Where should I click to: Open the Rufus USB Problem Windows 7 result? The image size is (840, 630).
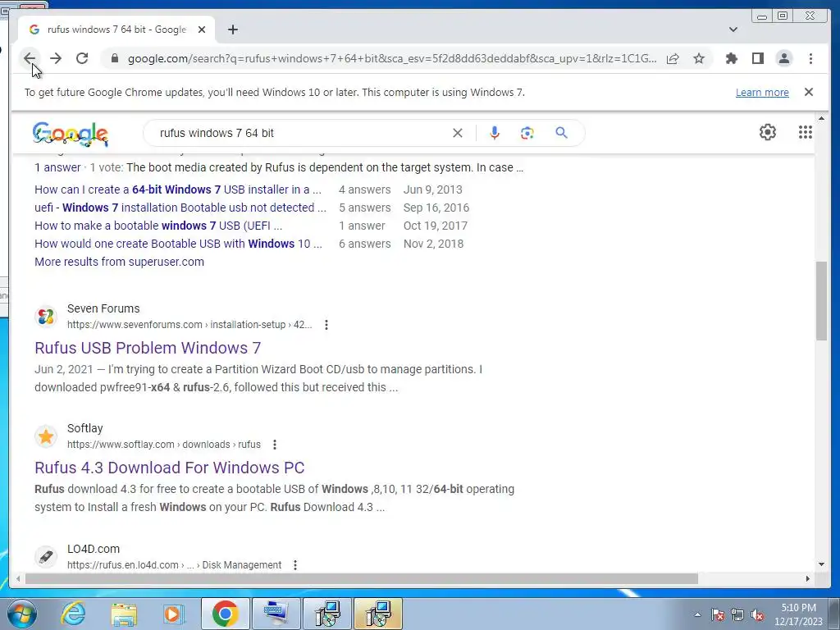[x=148, y=348]
